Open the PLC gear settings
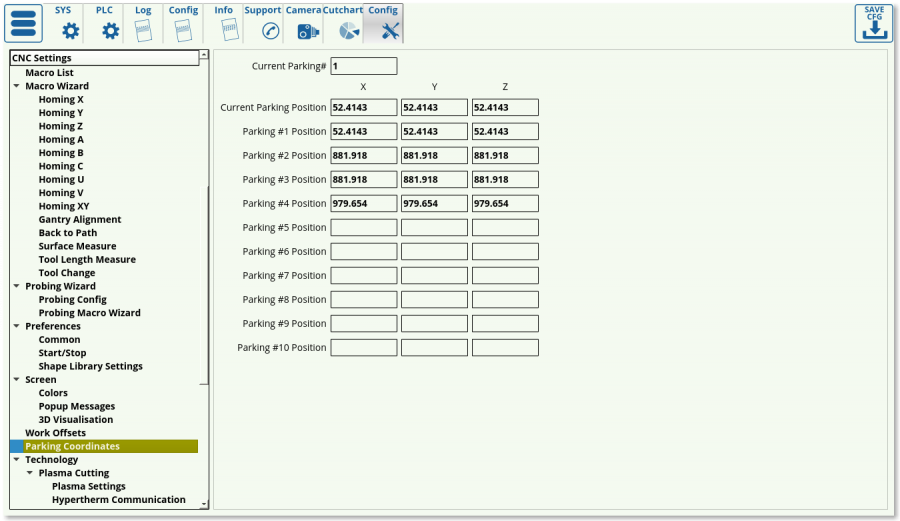This screenshot has width=900, height=521. click(x=110, y=30)
